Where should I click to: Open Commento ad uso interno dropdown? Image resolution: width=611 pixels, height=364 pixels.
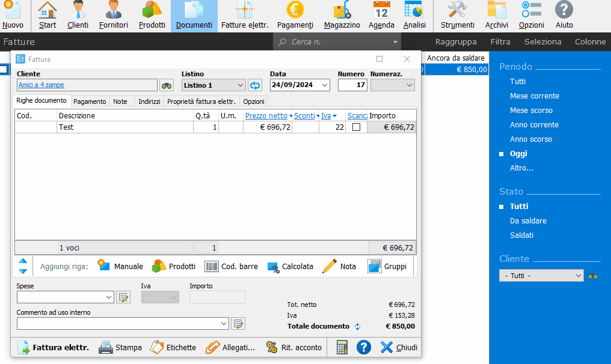coord(224,324)
